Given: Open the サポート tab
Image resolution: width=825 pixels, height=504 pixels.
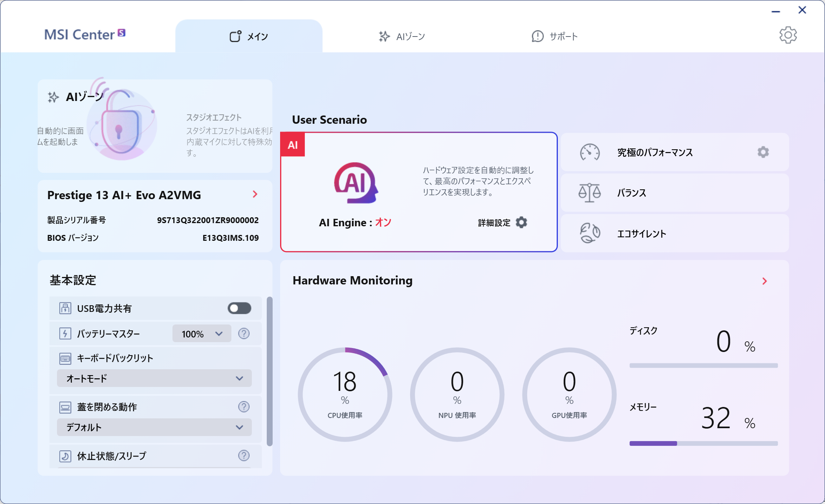Looking at the screenshot, I should pyautogui.click(x=554, y=37).
